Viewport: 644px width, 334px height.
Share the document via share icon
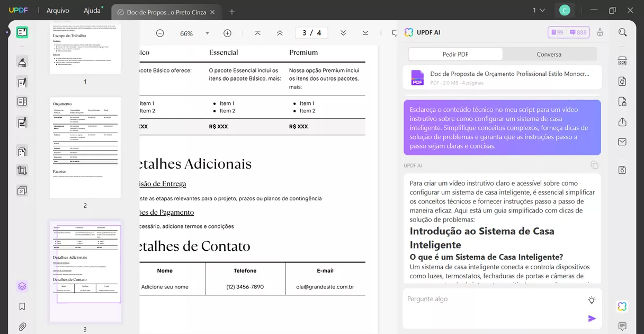(x=622, y=122)
